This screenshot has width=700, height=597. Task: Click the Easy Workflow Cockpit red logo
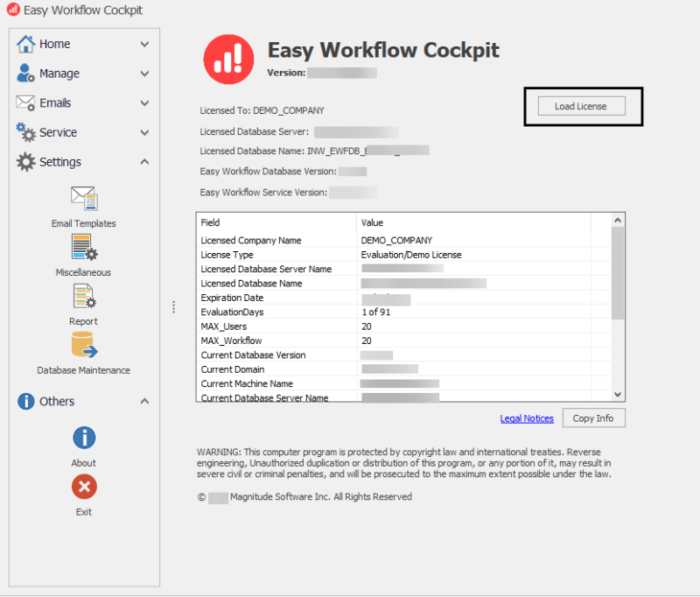(x=228, y=59)
